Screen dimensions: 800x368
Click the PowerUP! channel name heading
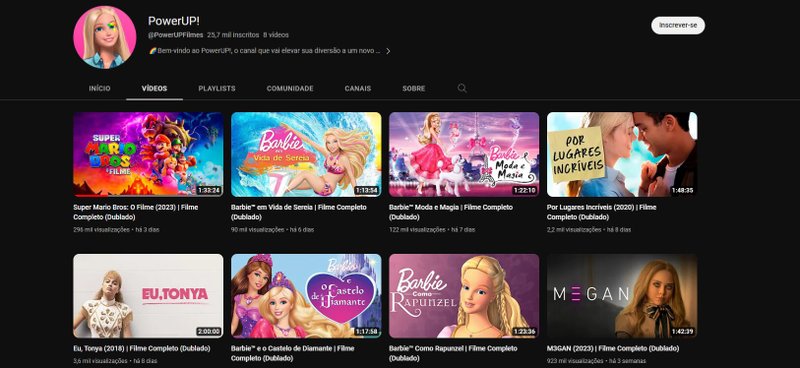173,21
